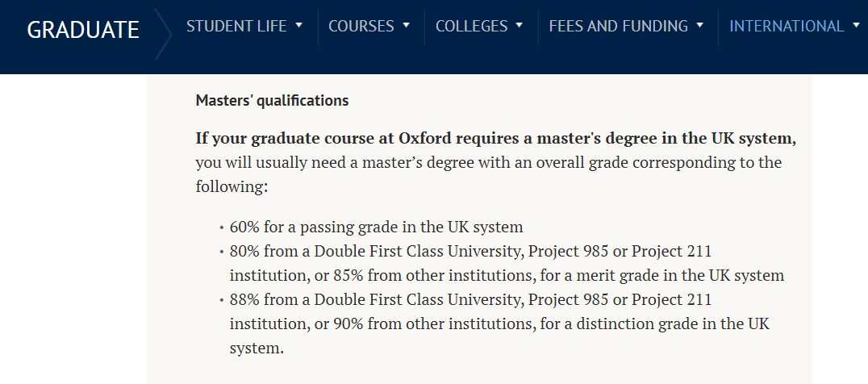This screenshot has height=384, width=868.
Task: Click the GRADUATE section title
Action: pos(83,30)
